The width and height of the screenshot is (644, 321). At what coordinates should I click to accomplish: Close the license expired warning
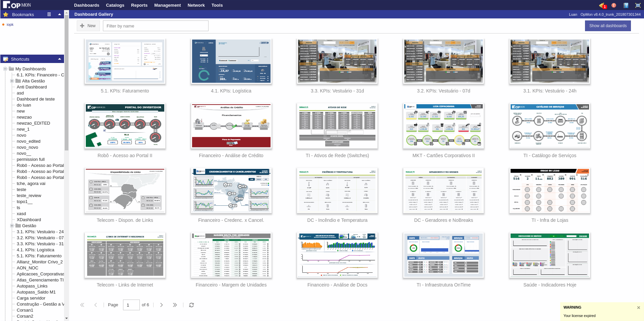pos(638,308)
